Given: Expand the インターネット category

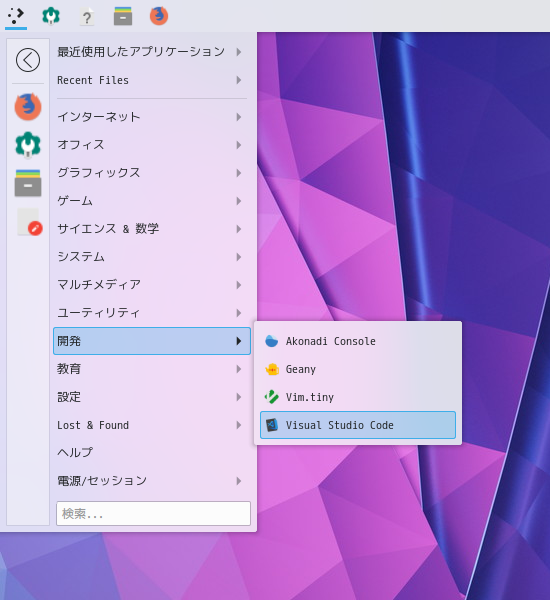Looking at the screenshot, I should (x=152, y=117).
